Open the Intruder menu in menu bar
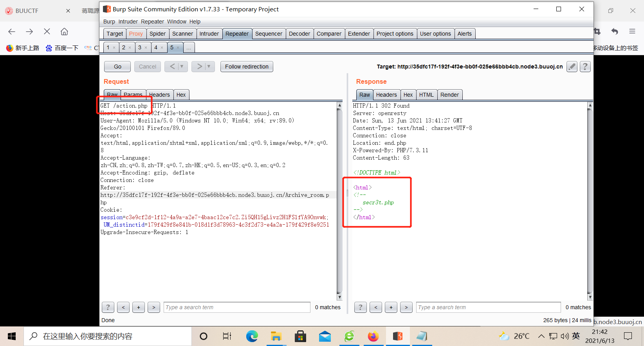This screenshot has width=644, height=346. (128, 22)
